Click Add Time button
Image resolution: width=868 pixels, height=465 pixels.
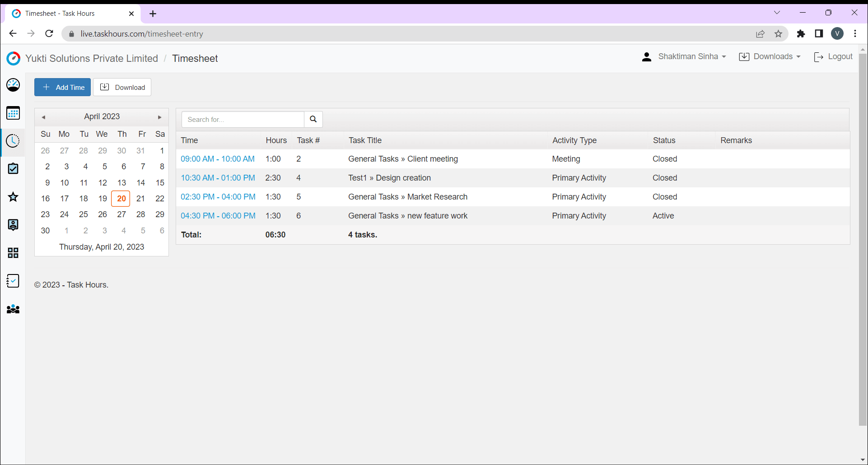[x=62, y=87]
